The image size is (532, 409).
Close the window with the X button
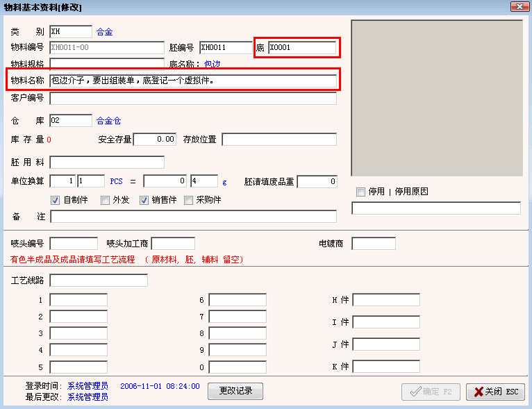(519, 6)
